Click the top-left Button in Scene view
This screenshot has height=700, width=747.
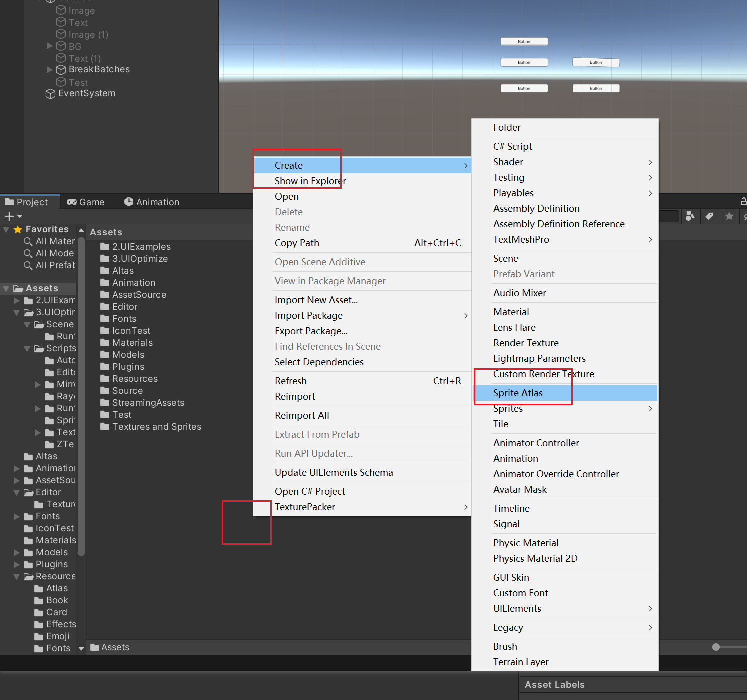[524, 42]
